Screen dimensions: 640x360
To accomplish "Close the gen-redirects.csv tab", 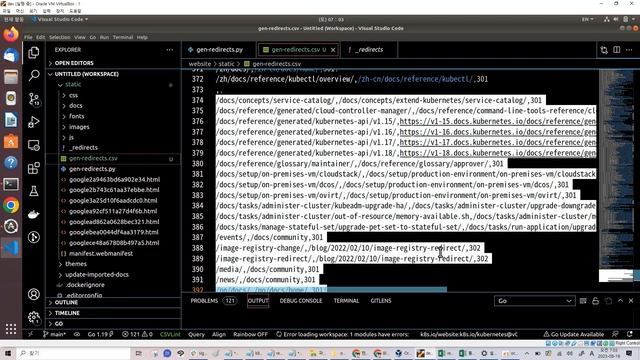I will [333, 50].
